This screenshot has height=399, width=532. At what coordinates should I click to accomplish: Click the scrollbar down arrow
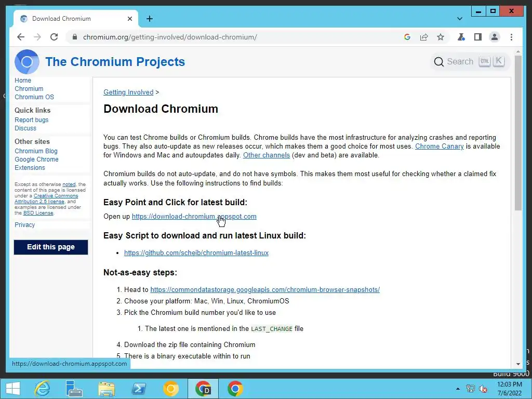518,364
